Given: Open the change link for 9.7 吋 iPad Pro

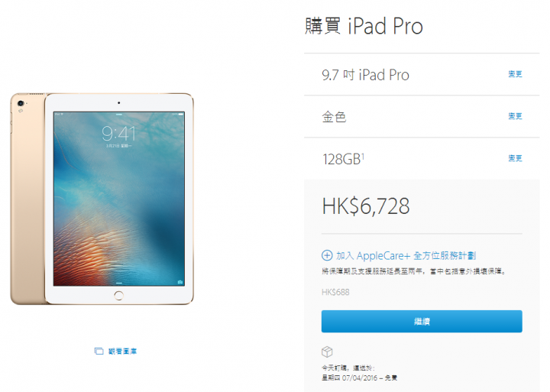Looking at the screenshot, I should click(x=516, y=74).
